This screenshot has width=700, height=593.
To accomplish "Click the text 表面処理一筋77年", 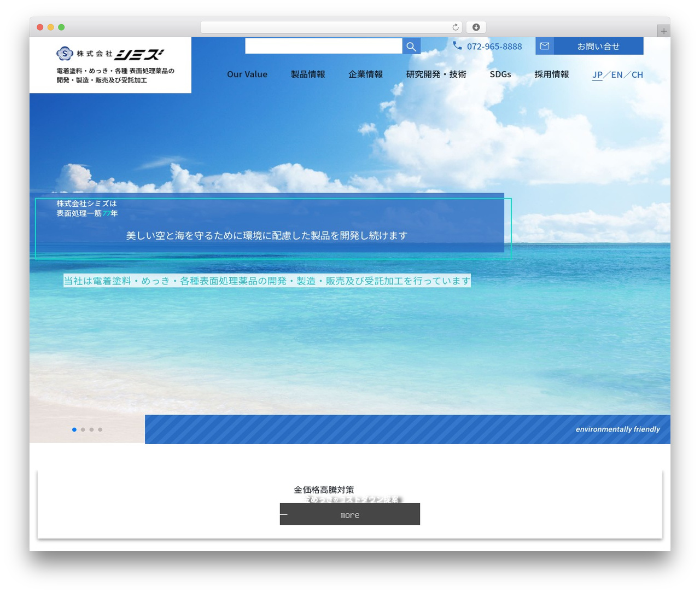I will (87, 213).
